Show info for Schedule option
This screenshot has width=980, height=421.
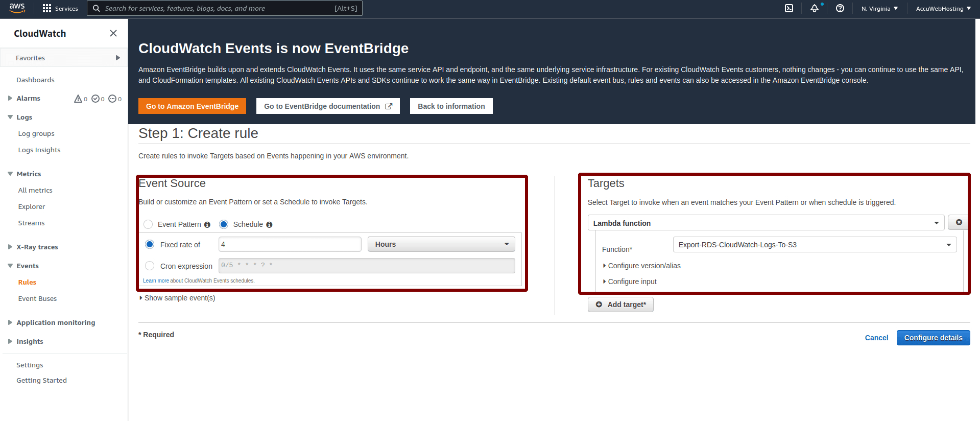tap(269, 225)
